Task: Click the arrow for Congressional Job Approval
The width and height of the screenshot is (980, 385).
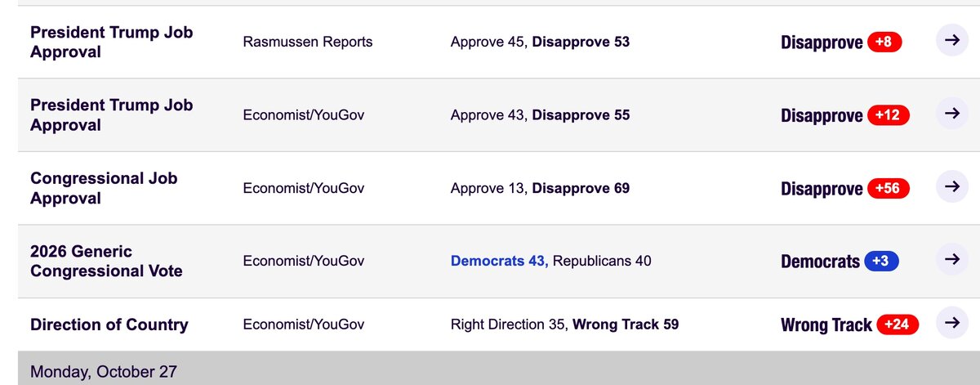Action: (951, 186)
